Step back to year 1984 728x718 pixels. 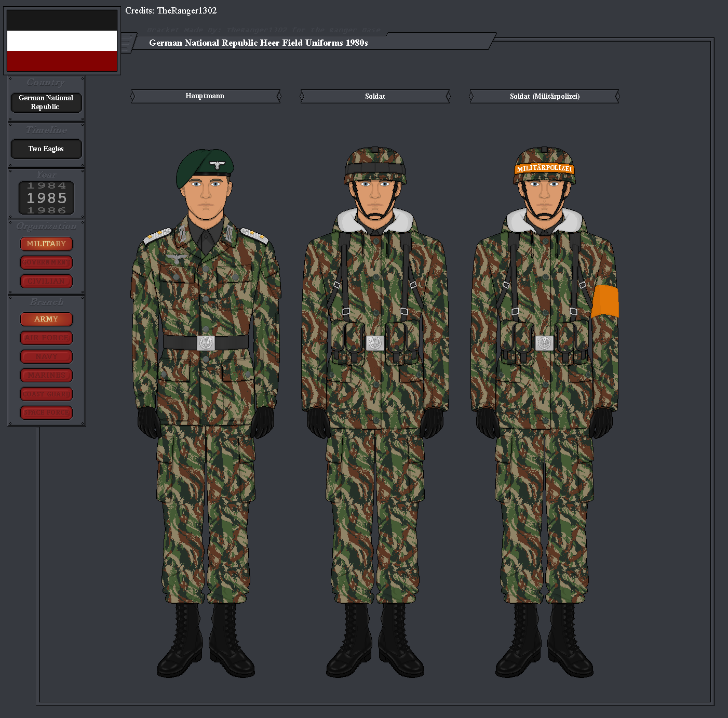pos(47,185)
